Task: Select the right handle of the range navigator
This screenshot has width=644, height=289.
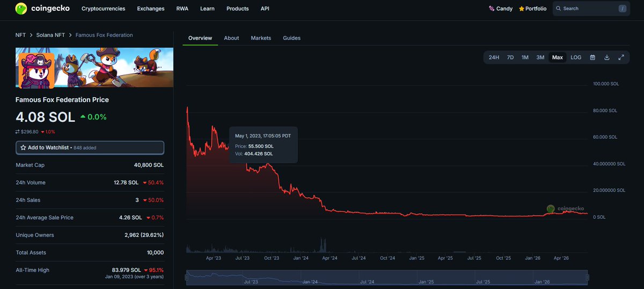Action: click(x=587, y=277)
